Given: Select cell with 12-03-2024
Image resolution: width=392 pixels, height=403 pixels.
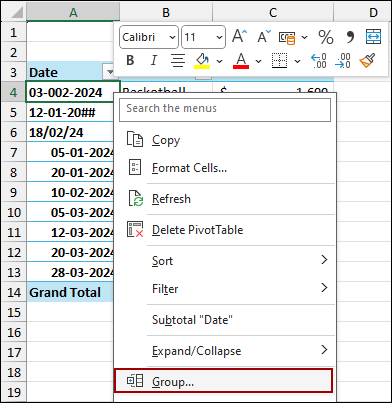Looking at the screenshot, I should point(70,232).
